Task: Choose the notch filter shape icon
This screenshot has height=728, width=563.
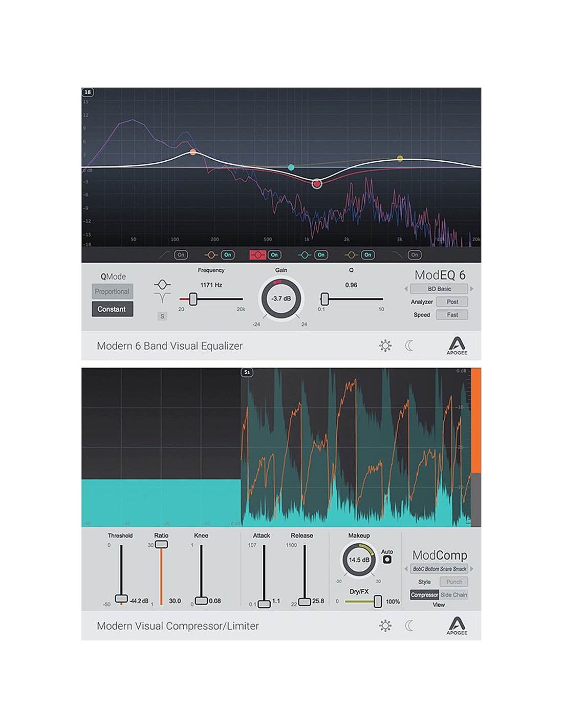Action: click(162, 297)
